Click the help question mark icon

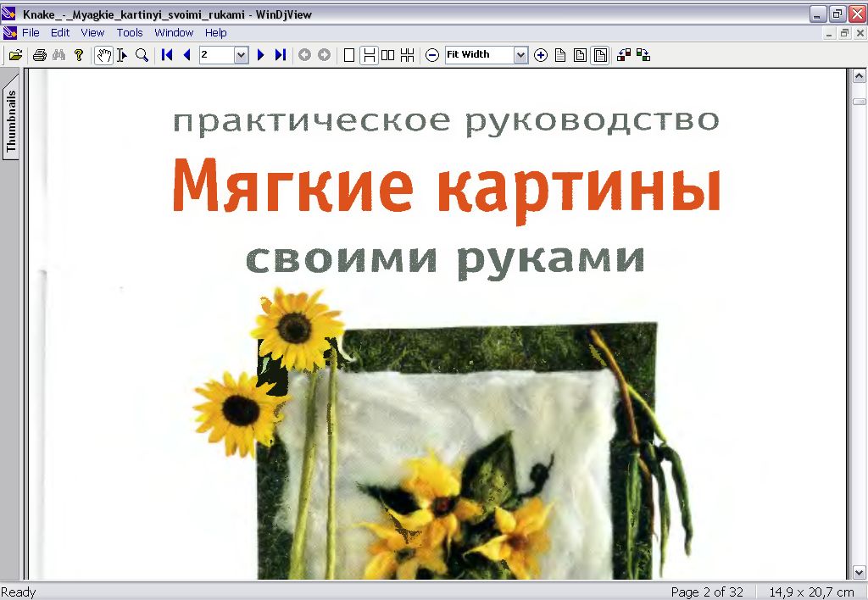79,55
